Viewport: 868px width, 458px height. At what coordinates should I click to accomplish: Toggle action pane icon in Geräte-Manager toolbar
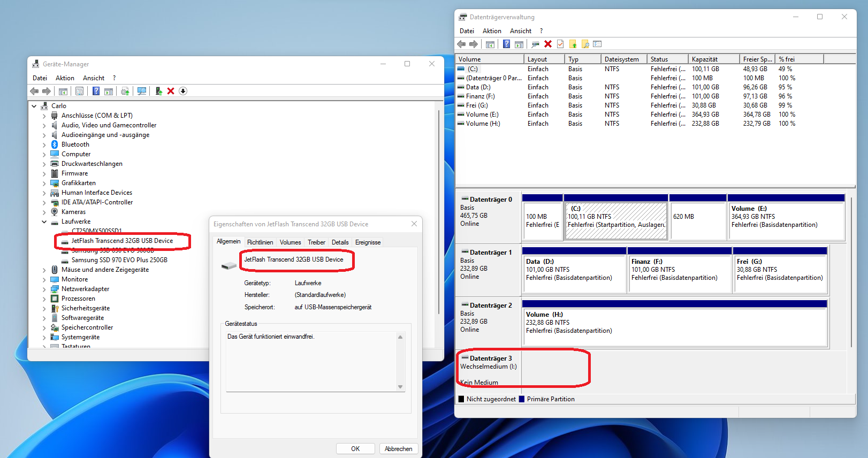(109, 91)
